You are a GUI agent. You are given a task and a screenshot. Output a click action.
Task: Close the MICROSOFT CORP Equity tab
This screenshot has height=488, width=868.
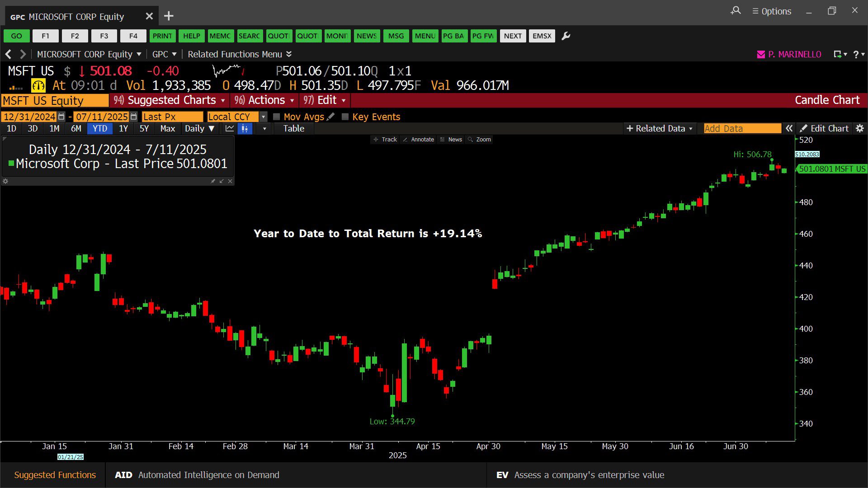point(149,16)
